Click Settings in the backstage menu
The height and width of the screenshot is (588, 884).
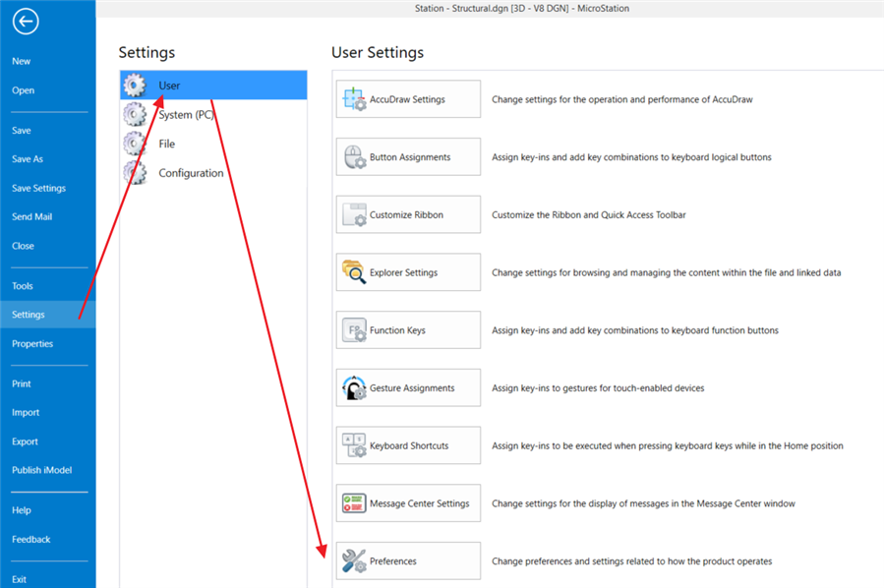[29, 315]
